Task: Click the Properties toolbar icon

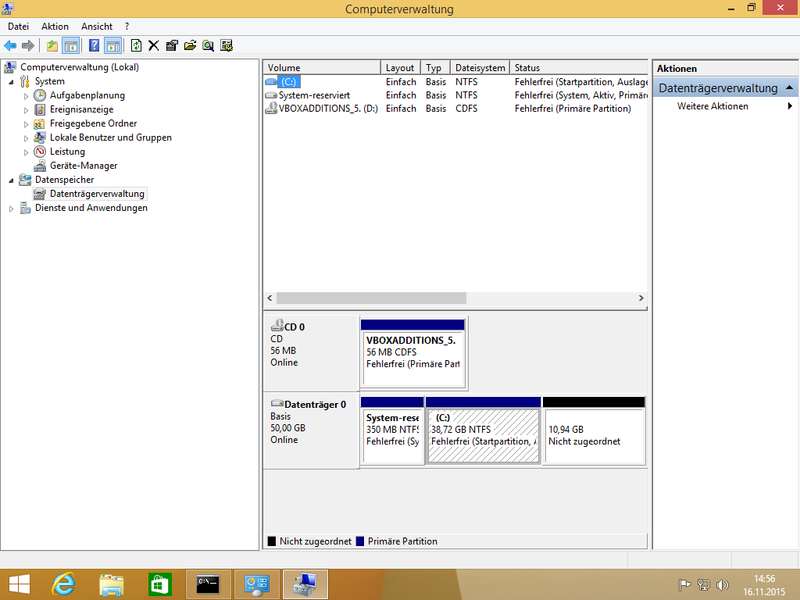Action: (x=172, y=46)
